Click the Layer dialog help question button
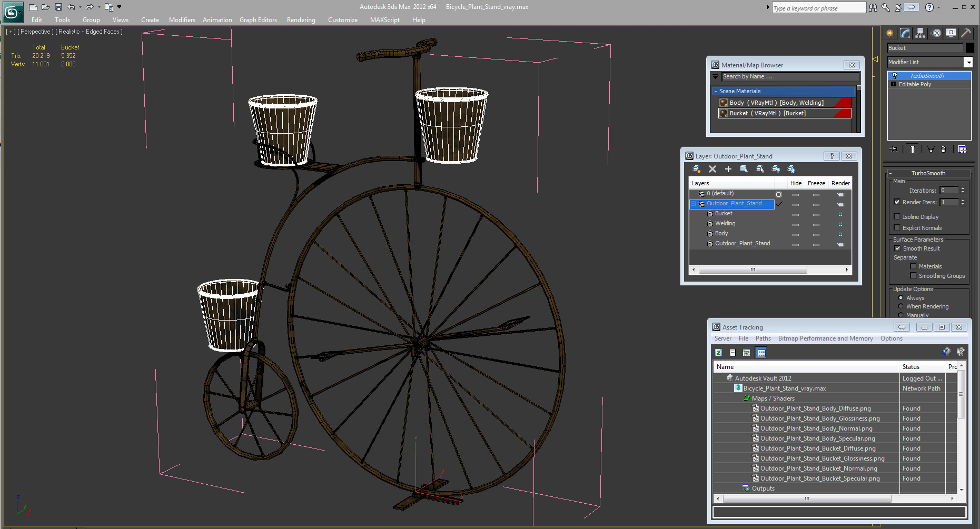 (x=832, y=156)
